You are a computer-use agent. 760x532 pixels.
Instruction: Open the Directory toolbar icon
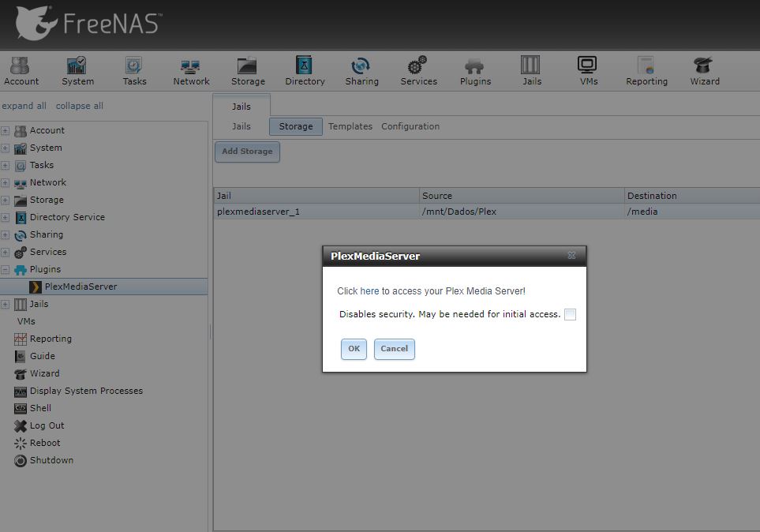coord(305,71)
